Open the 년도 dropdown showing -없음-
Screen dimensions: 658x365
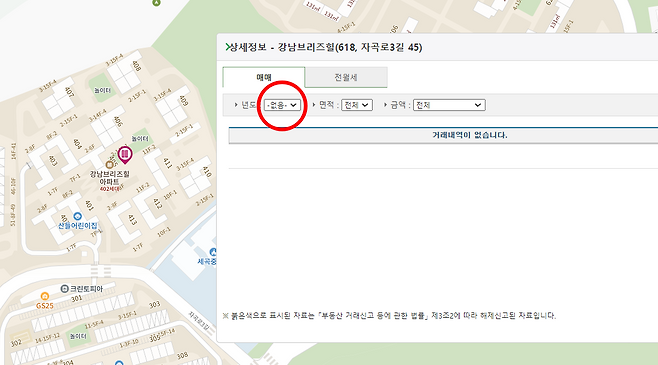[282, 105]
